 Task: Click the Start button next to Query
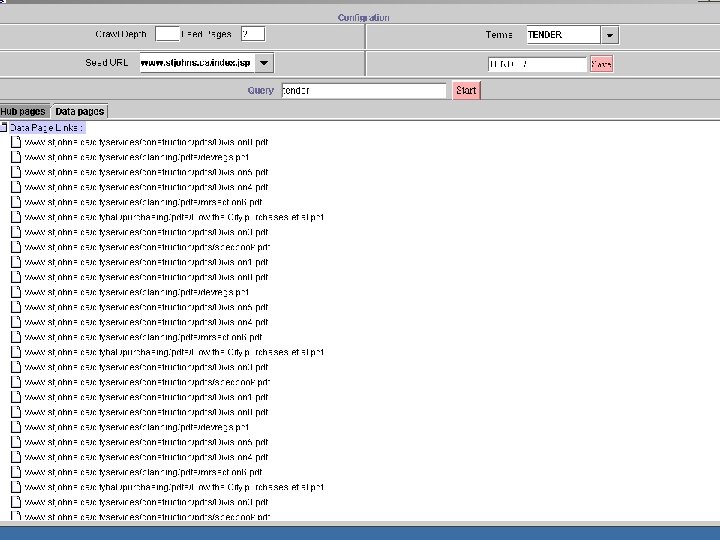coord(466,90)
